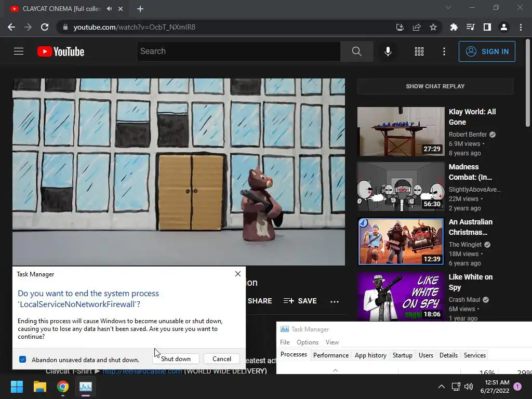Open the Chrome profile avatar
Image resolution: width=532 pixels, height=399 pixels.
(x=504, y=27)
